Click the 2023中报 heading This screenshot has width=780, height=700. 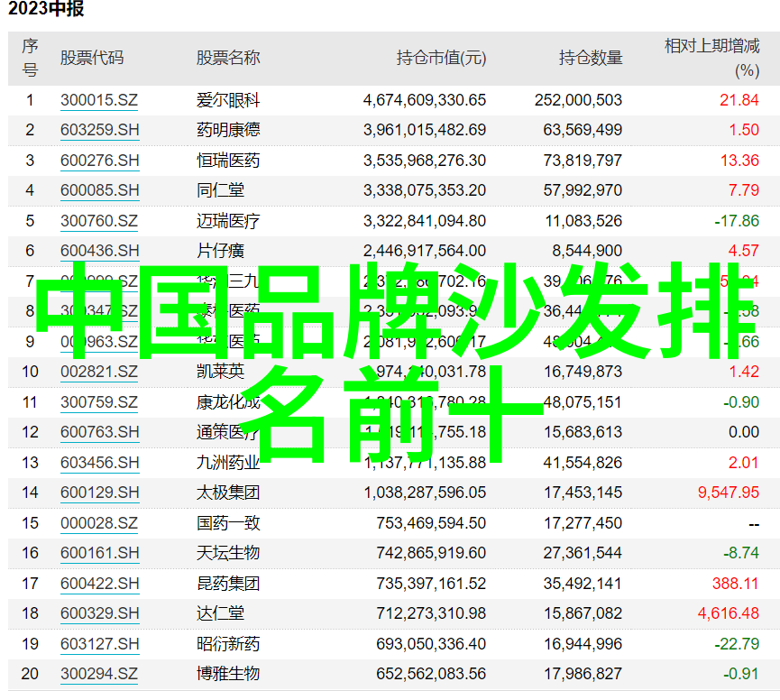click(x=46, y=9)
